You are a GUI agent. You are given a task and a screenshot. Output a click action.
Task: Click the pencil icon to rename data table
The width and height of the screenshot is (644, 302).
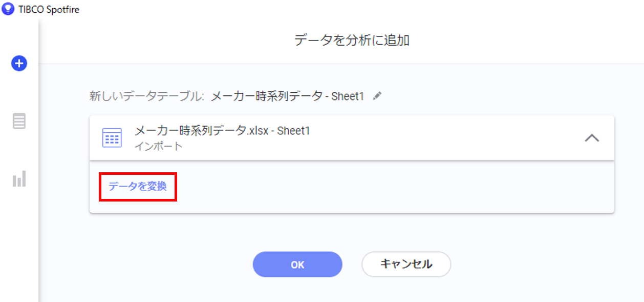[377, 96]
